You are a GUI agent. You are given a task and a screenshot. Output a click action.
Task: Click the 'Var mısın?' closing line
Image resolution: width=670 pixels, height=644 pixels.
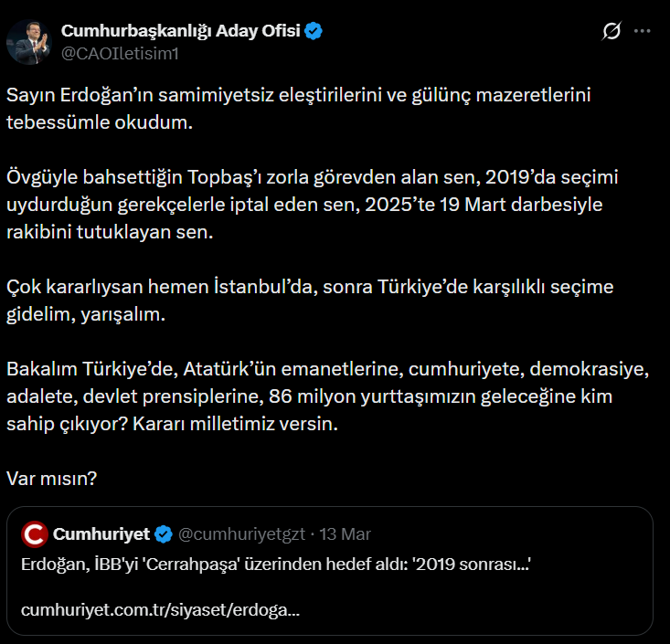(x=52, y=478)
